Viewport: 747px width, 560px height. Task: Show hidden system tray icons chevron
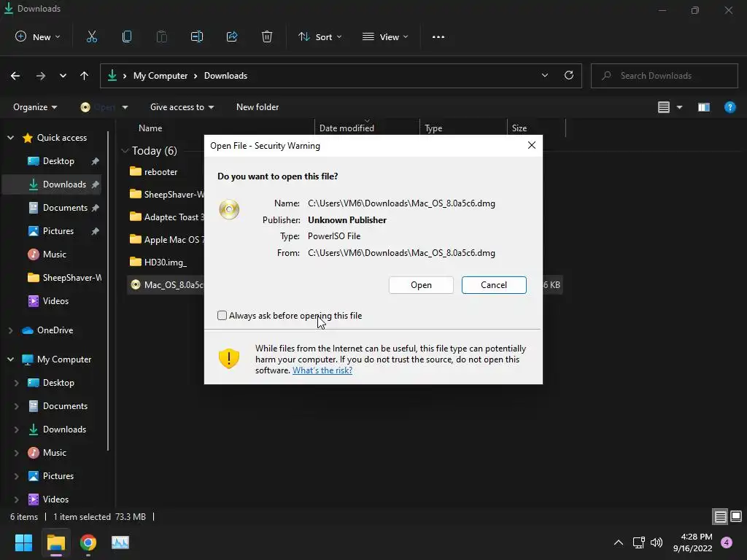pyautogui.click(x=619, y=542)
